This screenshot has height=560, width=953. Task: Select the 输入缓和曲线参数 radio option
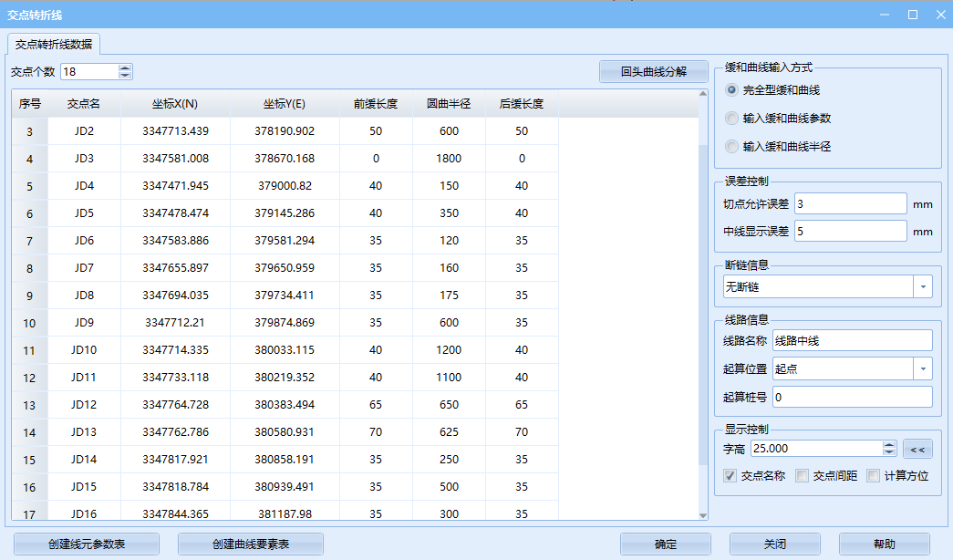pyautogui.click(x=731, y=118)
